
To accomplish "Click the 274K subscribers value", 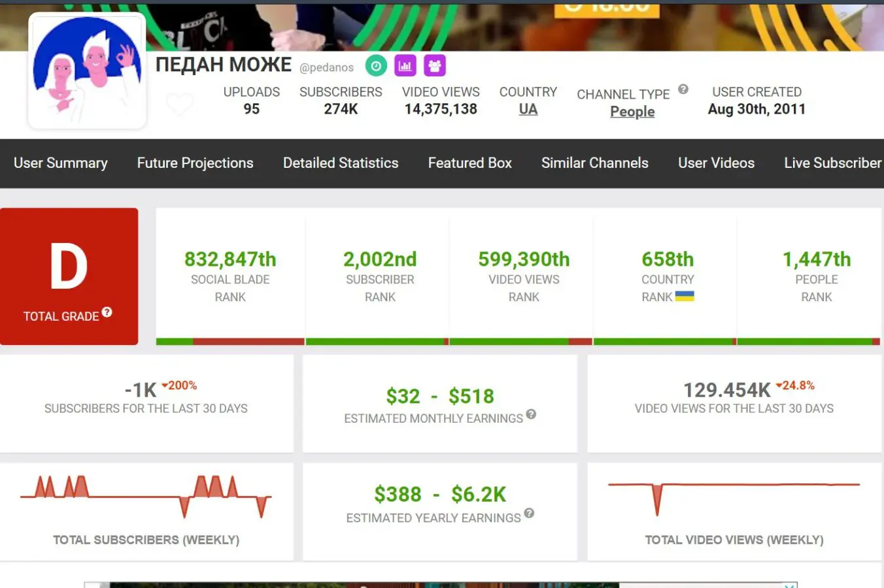I will point(341,109).
